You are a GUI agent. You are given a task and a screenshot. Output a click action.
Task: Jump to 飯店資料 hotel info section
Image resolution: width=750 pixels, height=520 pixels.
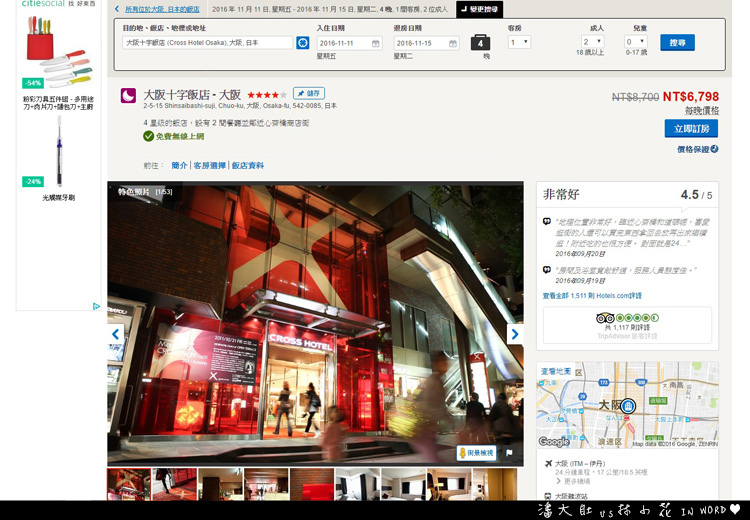pos(247,166)
